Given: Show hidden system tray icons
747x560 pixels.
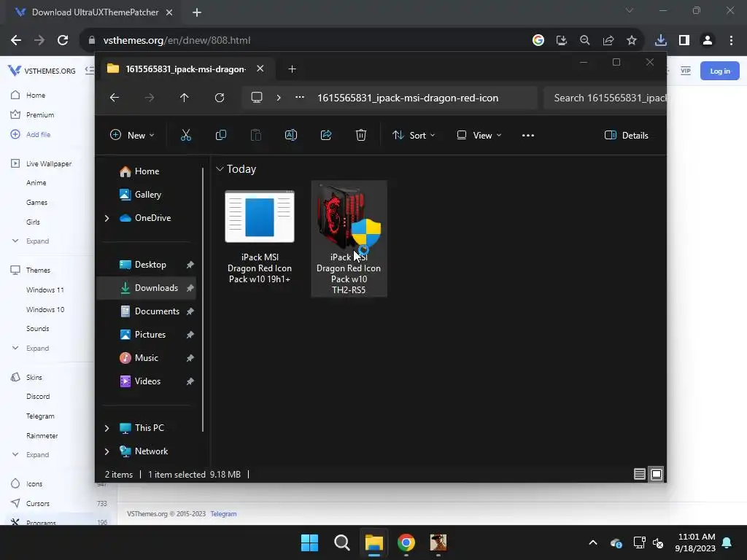Looking at the screenshot, I should point(593,542).
